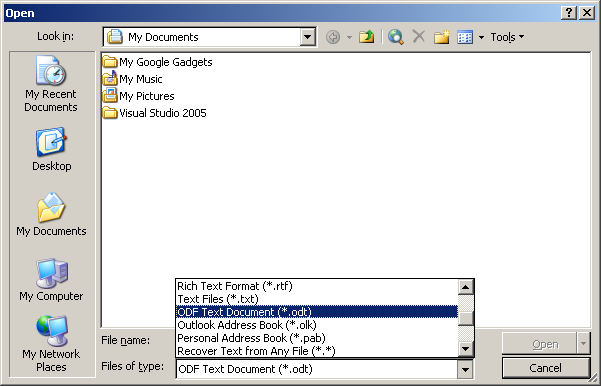The image size is (601, 386).
Task: Click the My Documents places bar icon
Action: (x=51, y=214)
